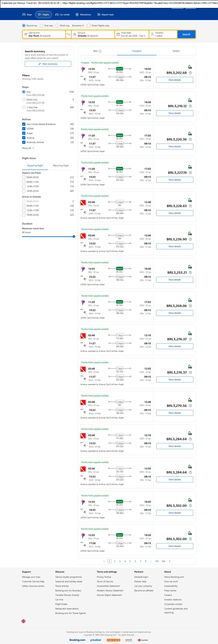
Task: Click the swap origin and destination arrows icon
Action: tap(69, 34)
